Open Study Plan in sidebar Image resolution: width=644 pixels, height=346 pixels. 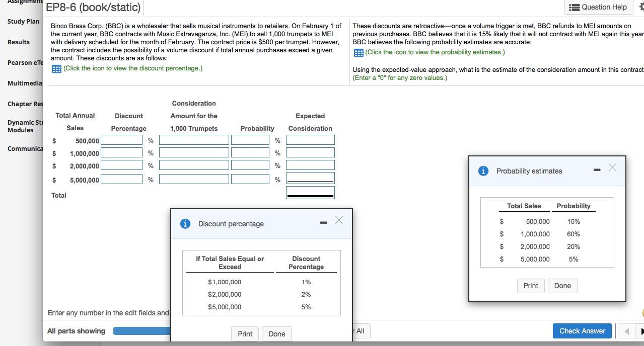coord(23,21)
